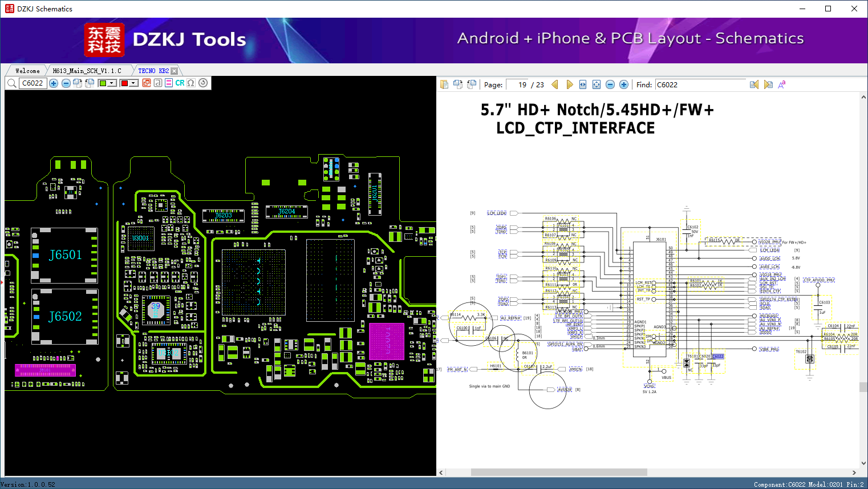Click the DZKJ Tools red logo banner
This screenshot has height=489, width=868.
point(104,40)
